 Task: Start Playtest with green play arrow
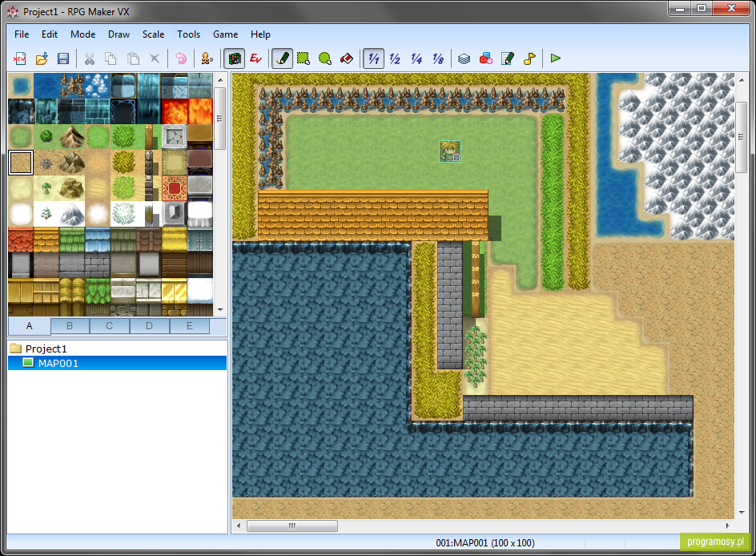click(556, 58)
